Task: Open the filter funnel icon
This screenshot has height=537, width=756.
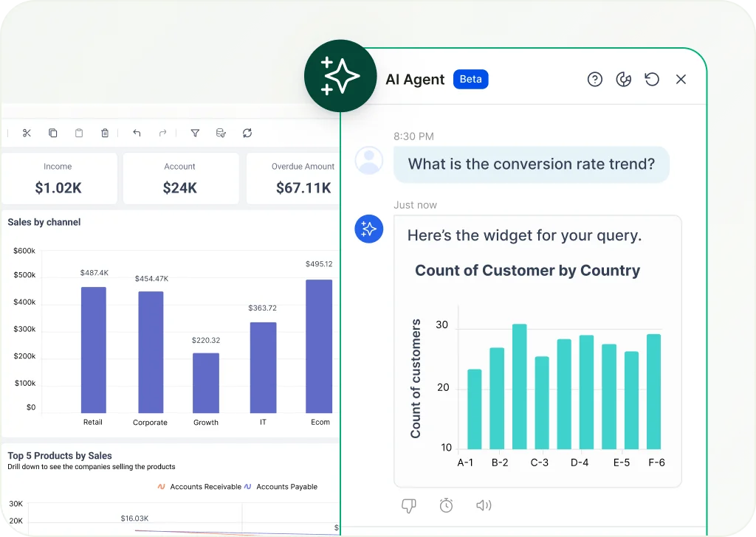Action: pos(195,133)
